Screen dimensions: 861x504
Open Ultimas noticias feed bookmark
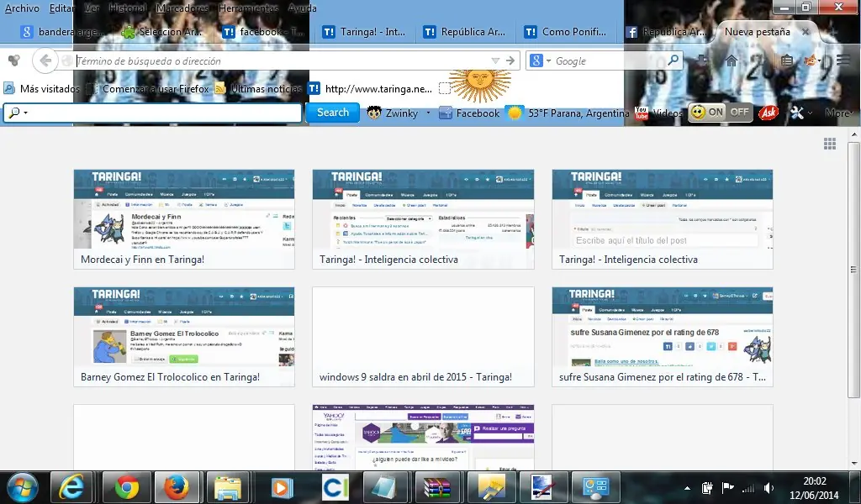[258, 89]
